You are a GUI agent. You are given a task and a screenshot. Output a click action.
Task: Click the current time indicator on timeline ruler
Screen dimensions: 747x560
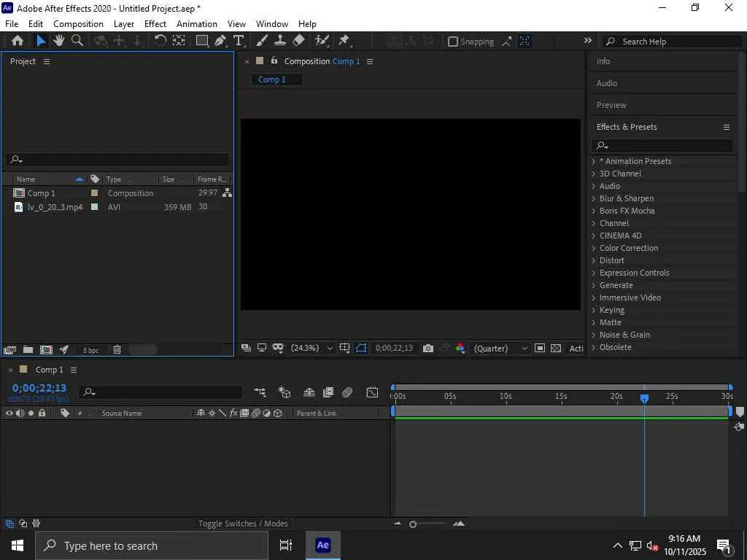tap(644, 398)
